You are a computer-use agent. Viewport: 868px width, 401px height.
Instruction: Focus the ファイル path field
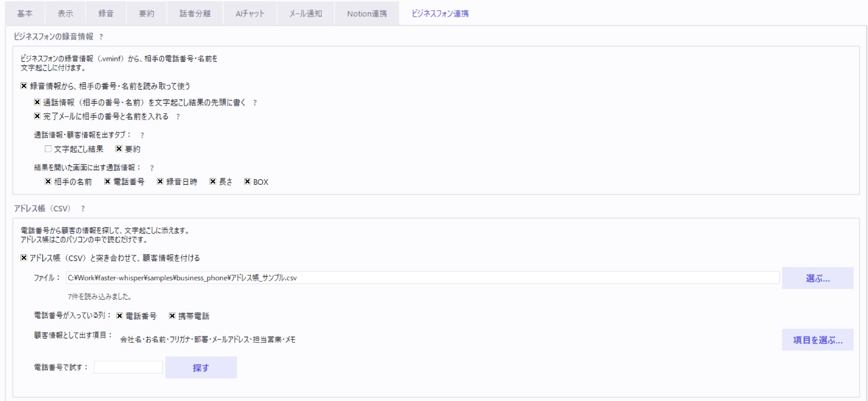coord(423,278)
